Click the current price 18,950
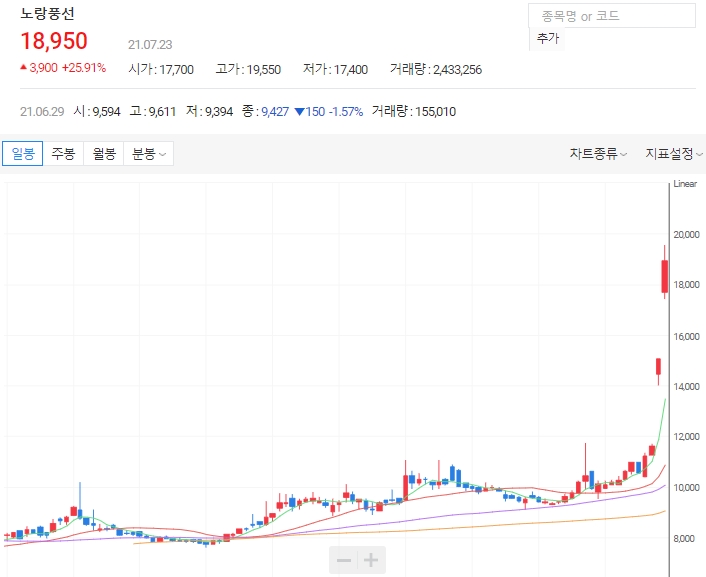 click(54, 41)
